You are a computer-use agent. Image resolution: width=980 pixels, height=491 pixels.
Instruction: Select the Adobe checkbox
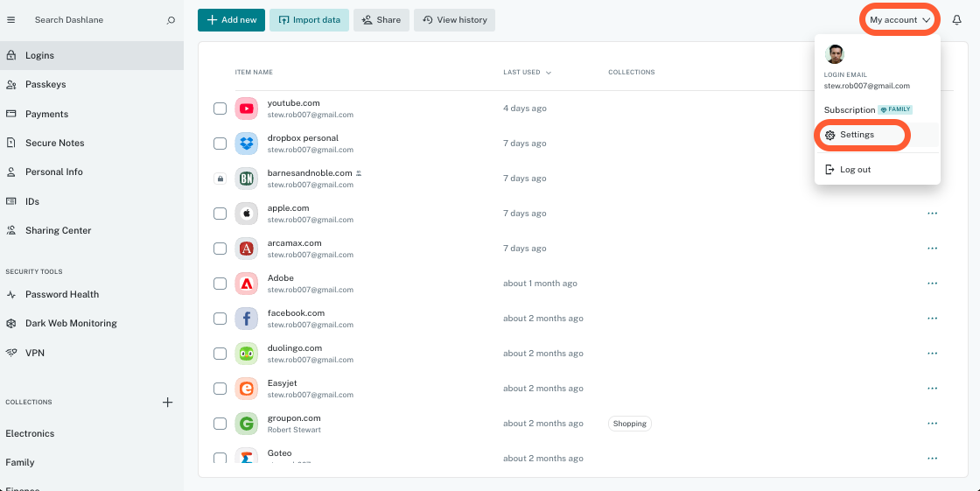pos(220,284)
